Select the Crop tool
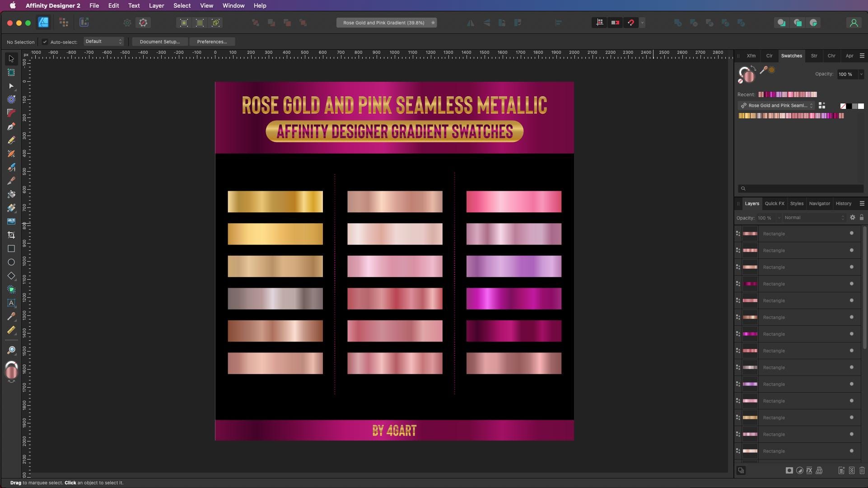 [11, 235]
